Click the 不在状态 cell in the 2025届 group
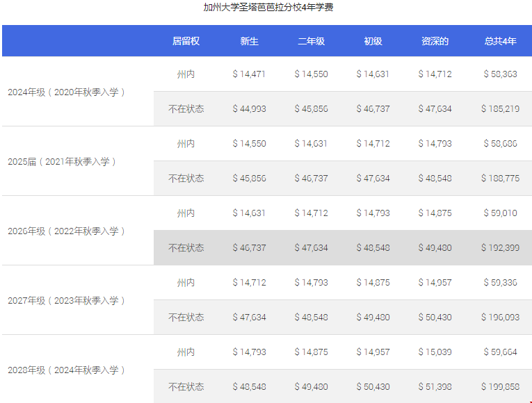This screenshot has width=532, height=403. pos(186,179)
